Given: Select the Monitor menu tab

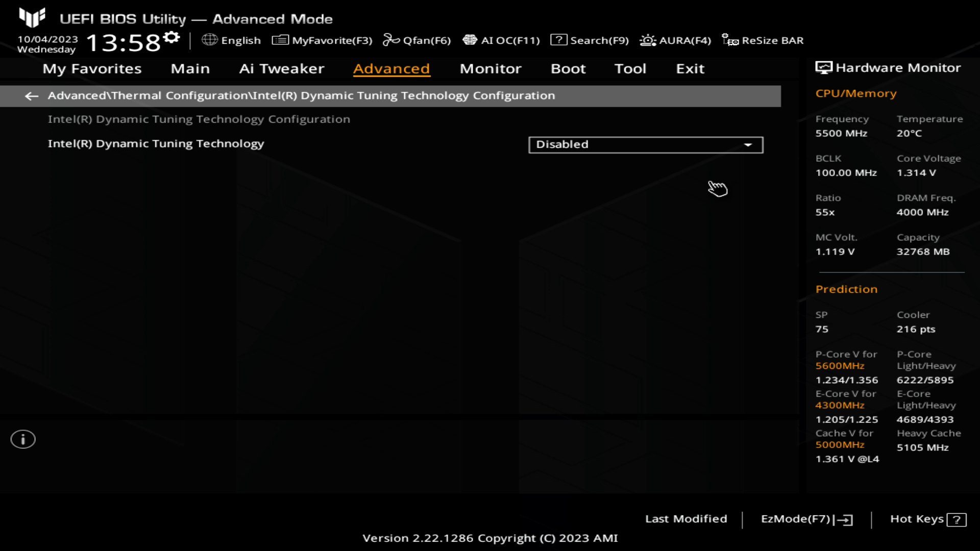Looking at the screenshot, I should [491, 68].
